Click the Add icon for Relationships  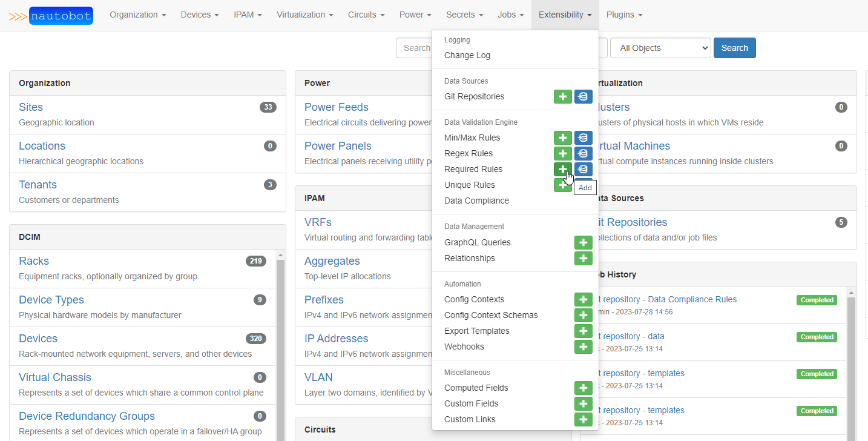tap(583, 258)
